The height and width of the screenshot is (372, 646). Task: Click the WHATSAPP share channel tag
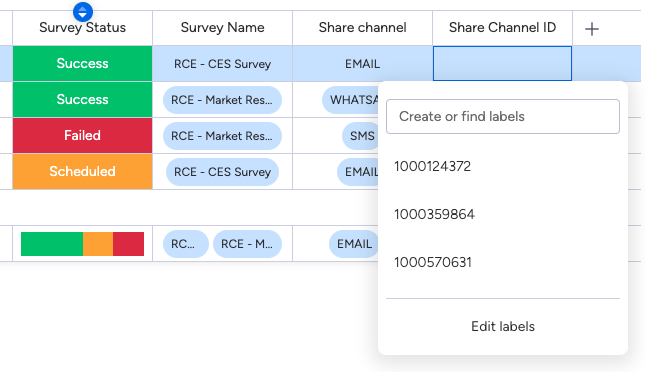(351, 100)
